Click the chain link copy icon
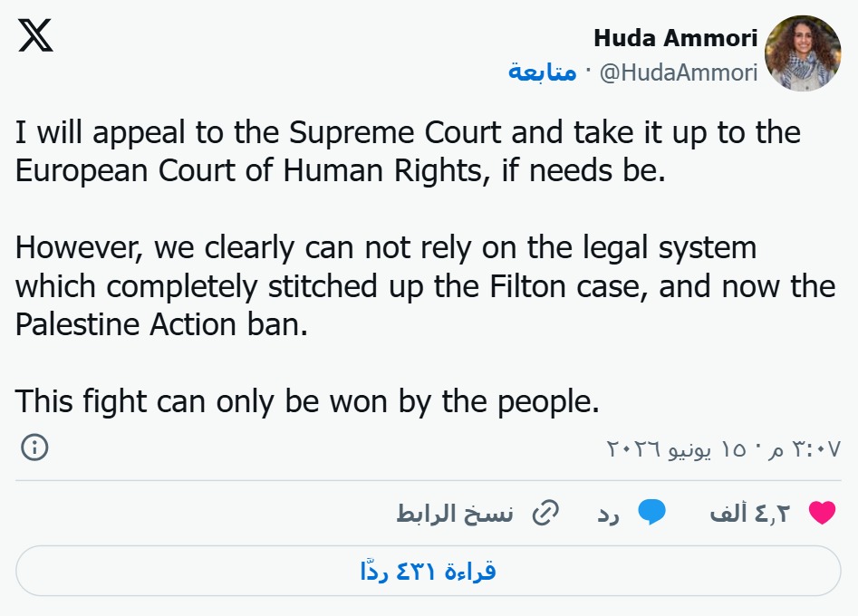Image resolution: width=858 pixels, height=616 pixels. coord(545,513)
